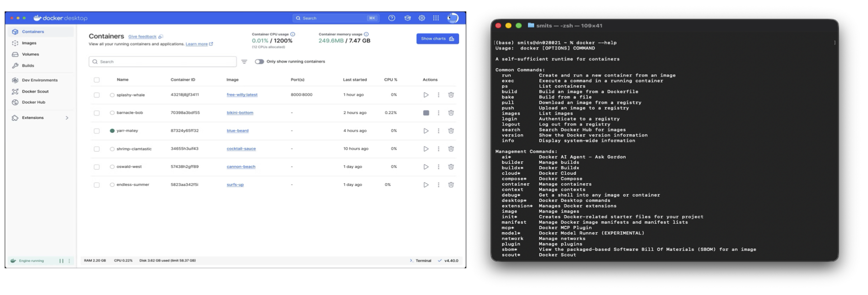Select the shrimp-clamtastic row checkbox

[x=96, y=149]
